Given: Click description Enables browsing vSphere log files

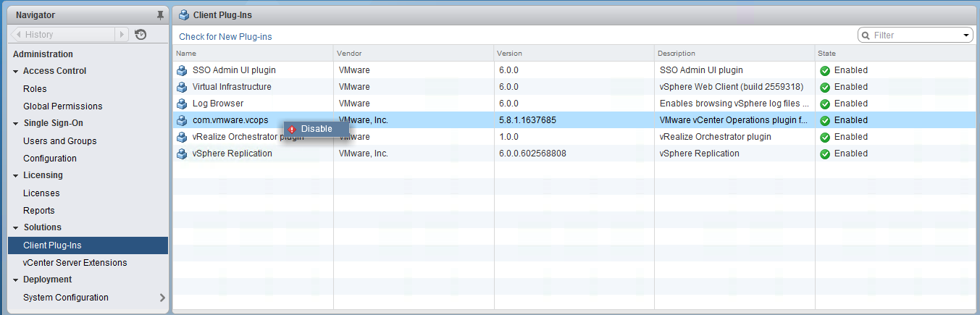Looking at the screenshot, I should 734,104.
